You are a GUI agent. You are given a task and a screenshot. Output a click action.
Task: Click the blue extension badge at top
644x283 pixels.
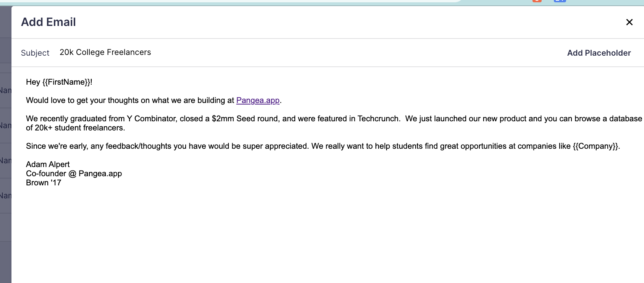(560, 1)
